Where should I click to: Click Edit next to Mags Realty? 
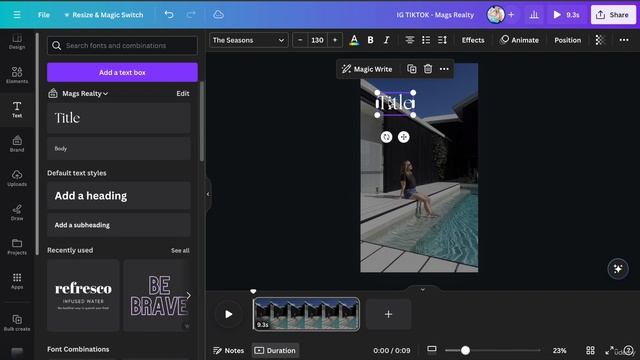[x=182, y=93]
